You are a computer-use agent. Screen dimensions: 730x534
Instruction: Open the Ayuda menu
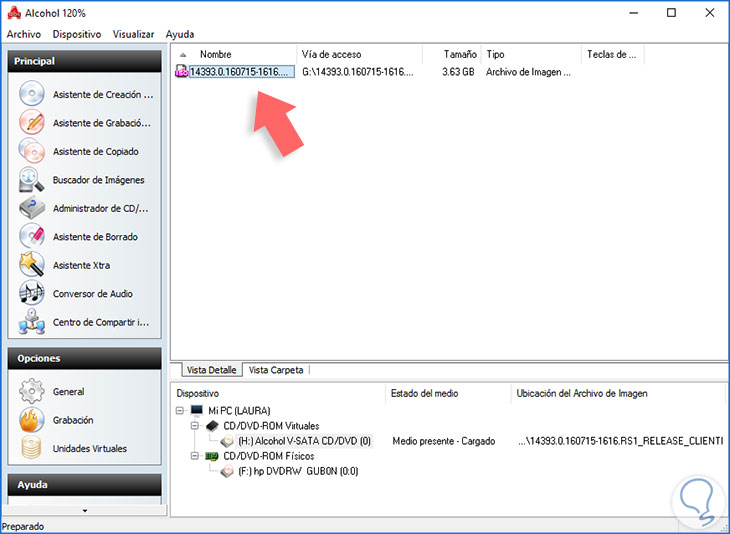point(180,34)
